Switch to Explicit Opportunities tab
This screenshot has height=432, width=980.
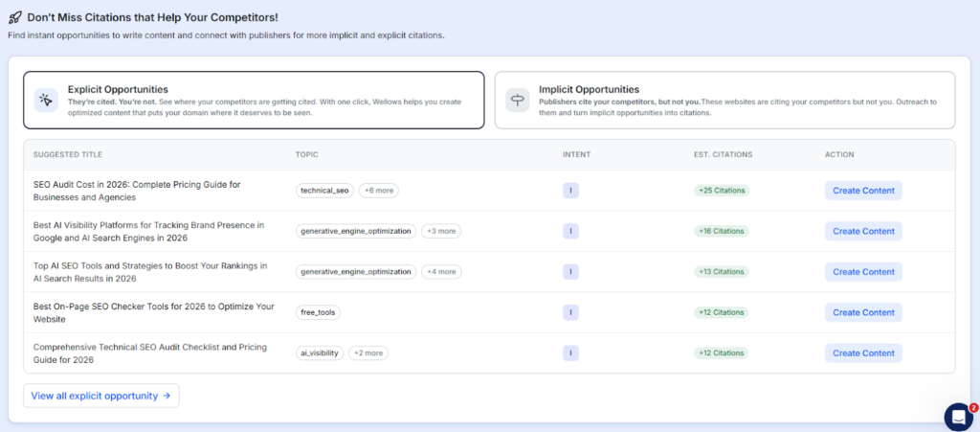click(x=254, y=100)
